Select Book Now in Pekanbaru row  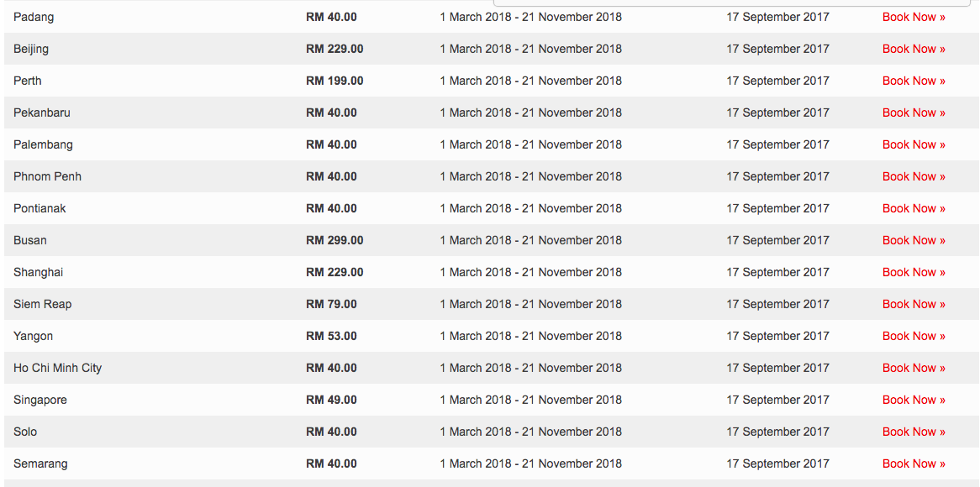click(913, 113)
